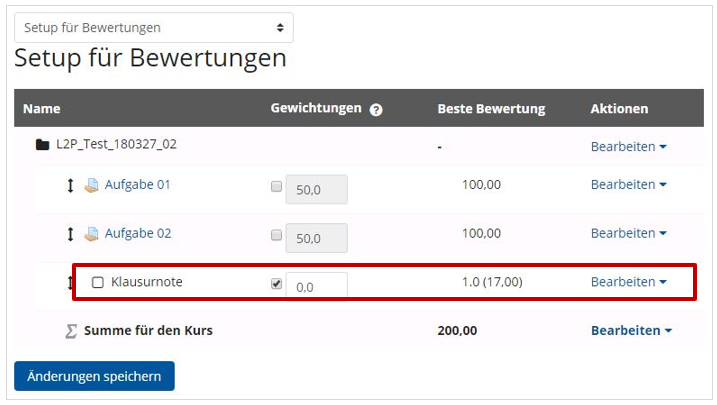This screenshot has width=717, height=405.
Task: Open Bearbeiten menu for Aufgabe 02
Action: point(629,233)
